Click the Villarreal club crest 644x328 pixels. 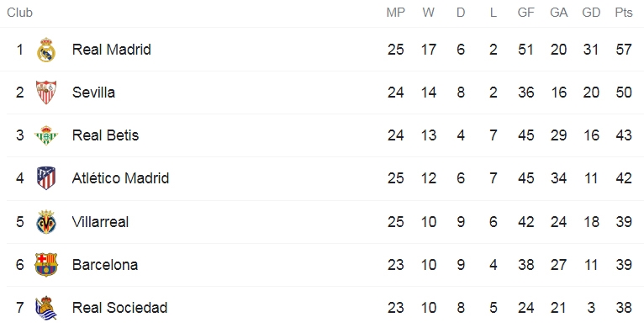point(46,222)
